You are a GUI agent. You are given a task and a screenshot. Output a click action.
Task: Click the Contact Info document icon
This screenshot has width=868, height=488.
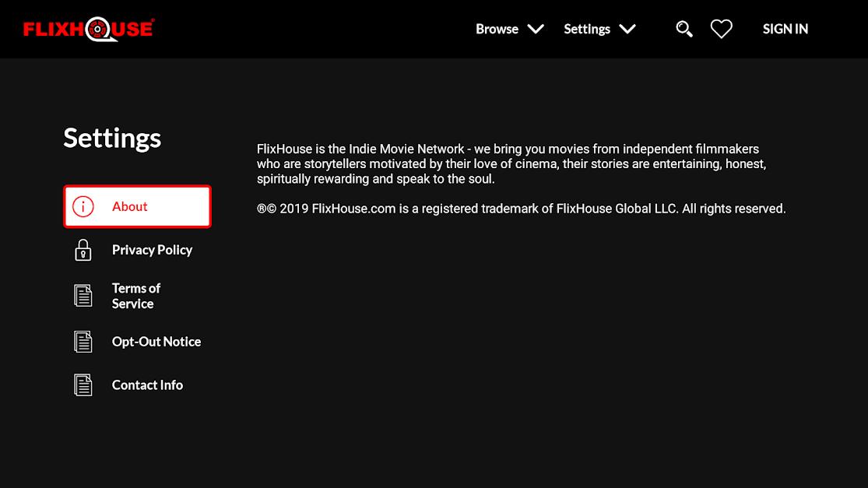coord(83,385)
